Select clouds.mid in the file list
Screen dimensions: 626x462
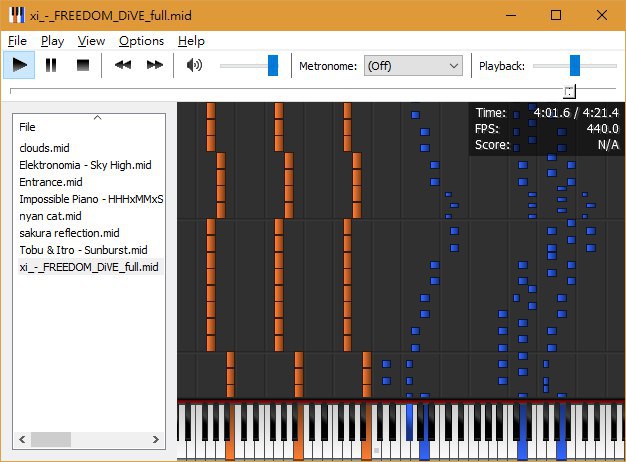44,148
